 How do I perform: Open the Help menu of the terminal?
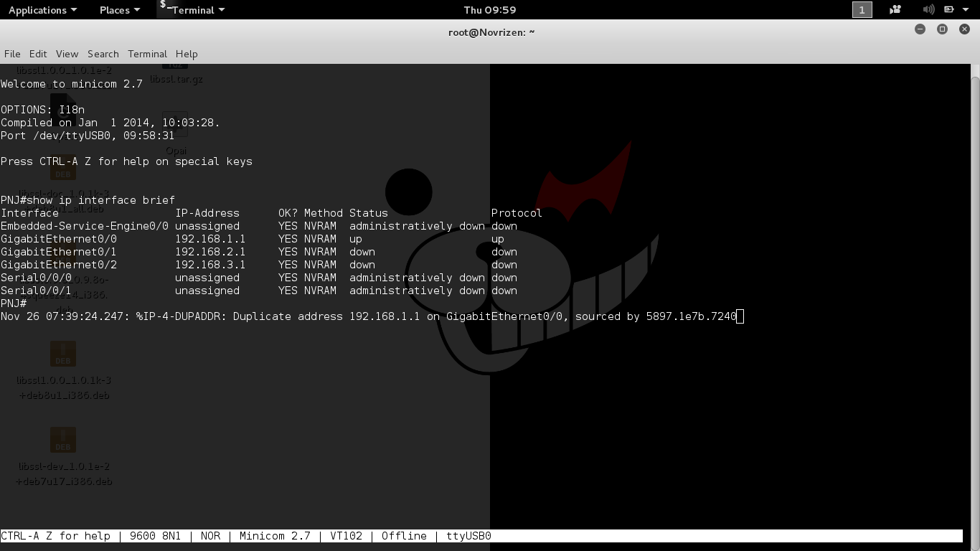[186, 54]
